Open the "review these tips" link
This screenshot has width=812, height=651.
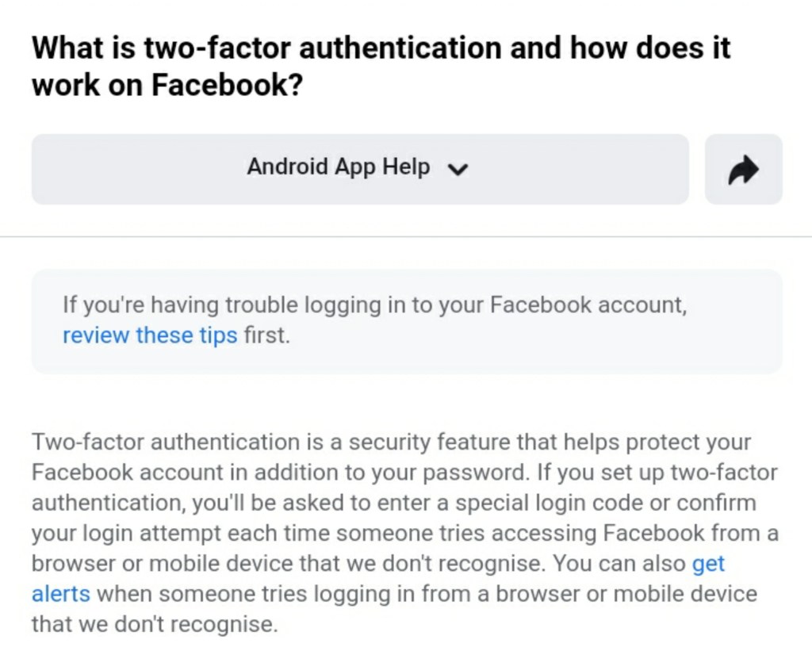coord(149,335)
